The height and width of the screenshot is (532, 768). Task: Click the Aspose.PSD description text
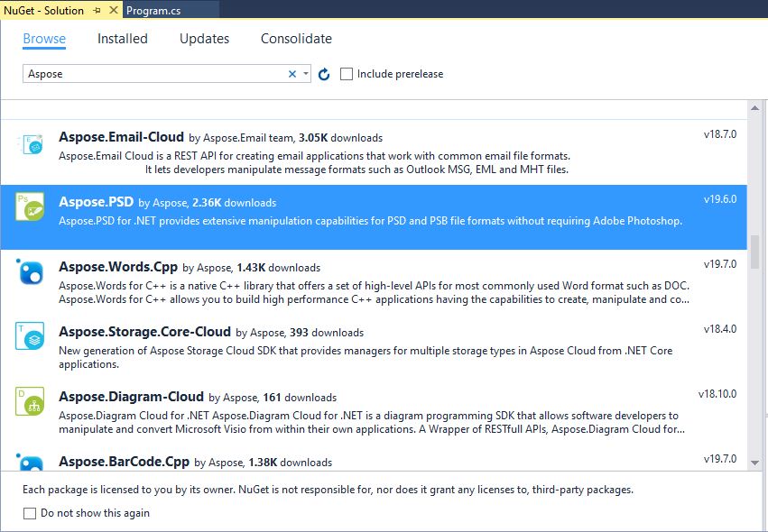[370, 221]
